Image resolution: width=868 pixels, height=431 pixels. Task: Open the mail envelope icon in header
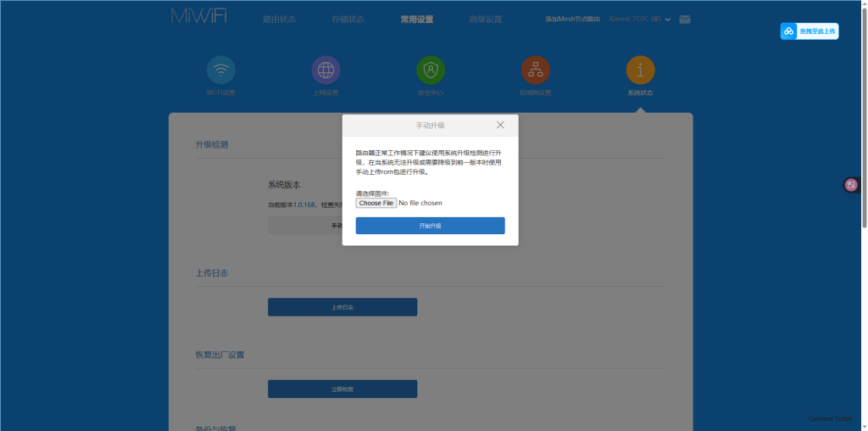coord(685,20)
